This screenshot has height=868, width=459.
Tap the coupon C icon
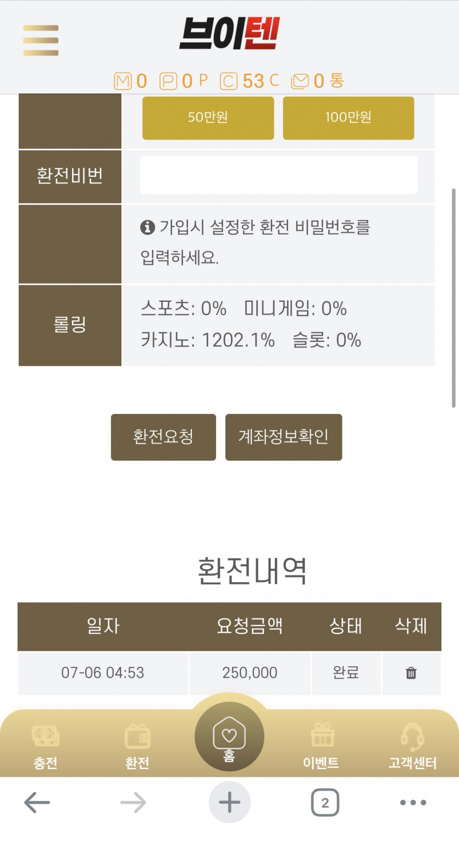click(229, 81)
